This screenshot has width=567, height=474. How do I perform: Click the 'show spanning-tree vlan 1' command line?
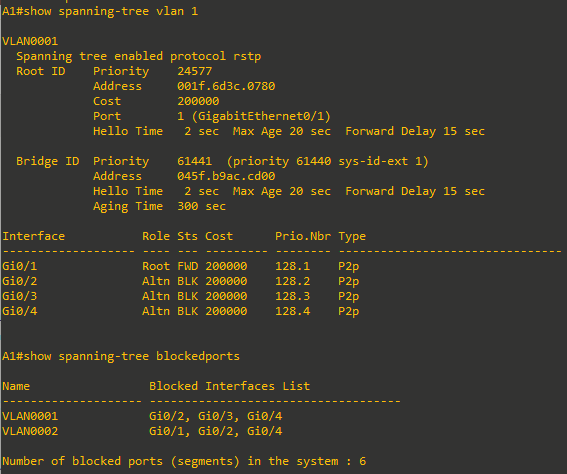tap(100, 12)
